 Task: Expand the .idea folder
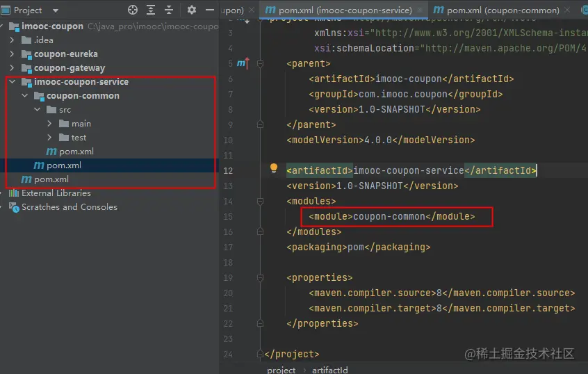click(12, 40)
